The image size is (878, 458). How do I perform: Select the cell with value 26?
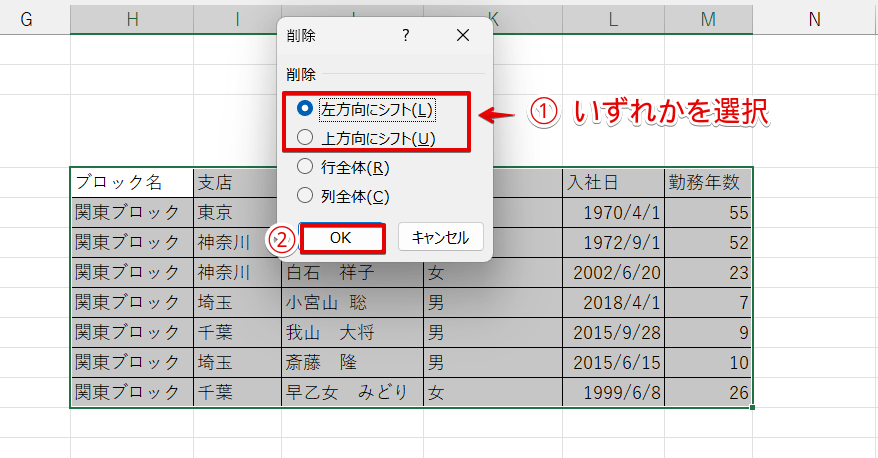click(708, 392)
